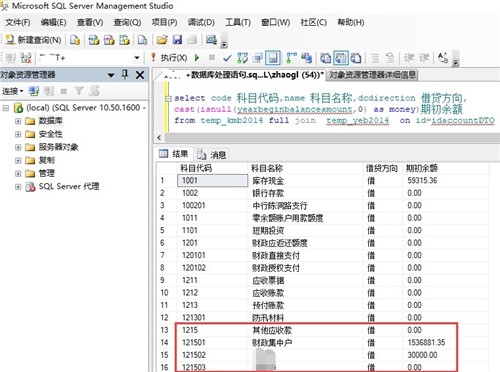Collapse the (local) SQL Server node
This screenshot has height=372, width=500.
tap(5, 108)
